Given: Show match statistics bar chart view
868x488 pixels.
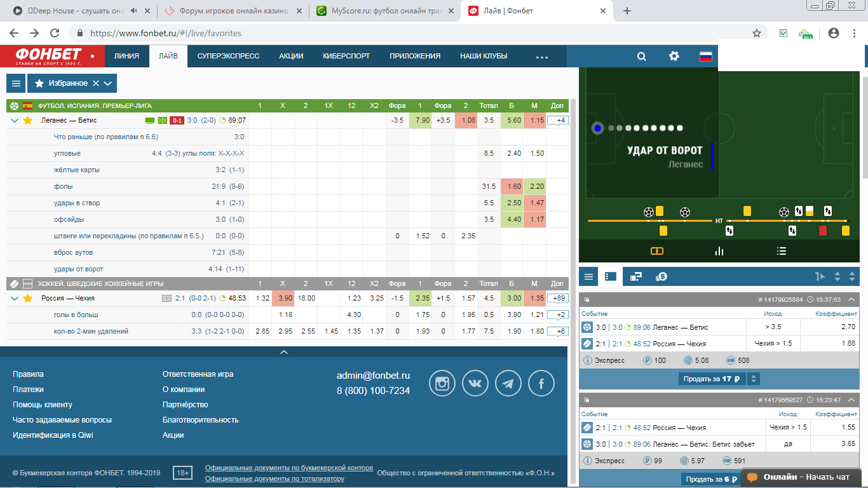Looking at the screenshot, I should [719, 251].
